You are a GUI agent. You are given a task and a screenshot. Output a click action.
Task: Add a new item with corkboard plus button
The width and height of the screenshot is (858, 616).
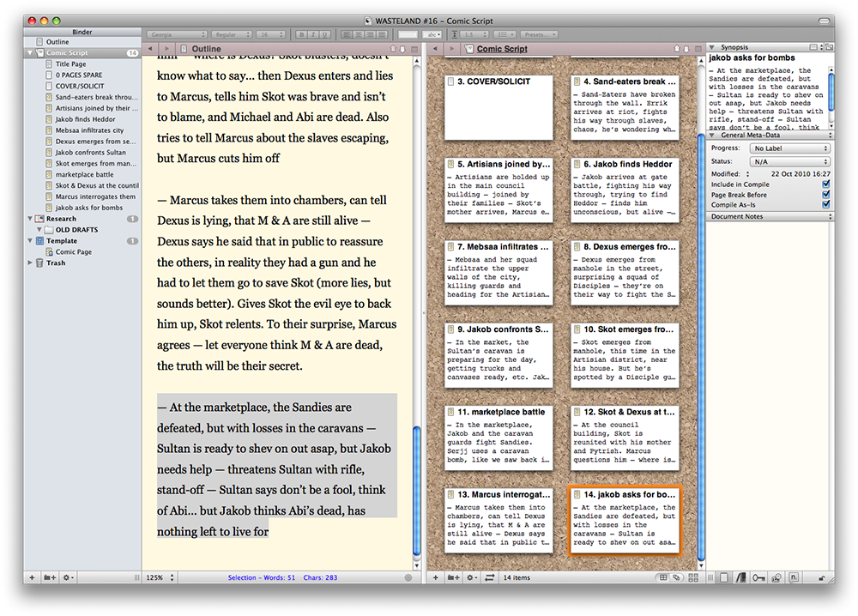tap(435, 578)
